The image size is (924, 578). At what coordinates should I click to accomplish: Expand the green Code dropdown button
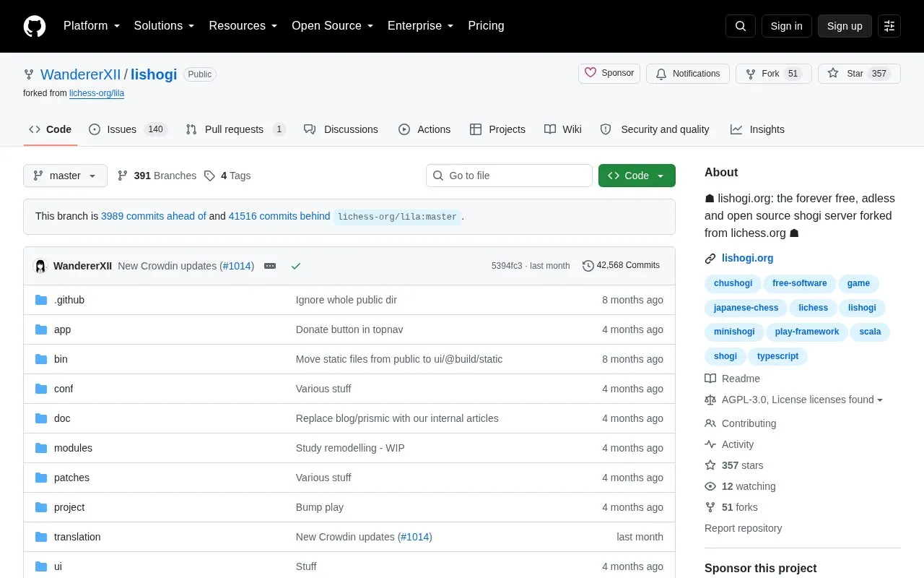[x=637, y=176]
